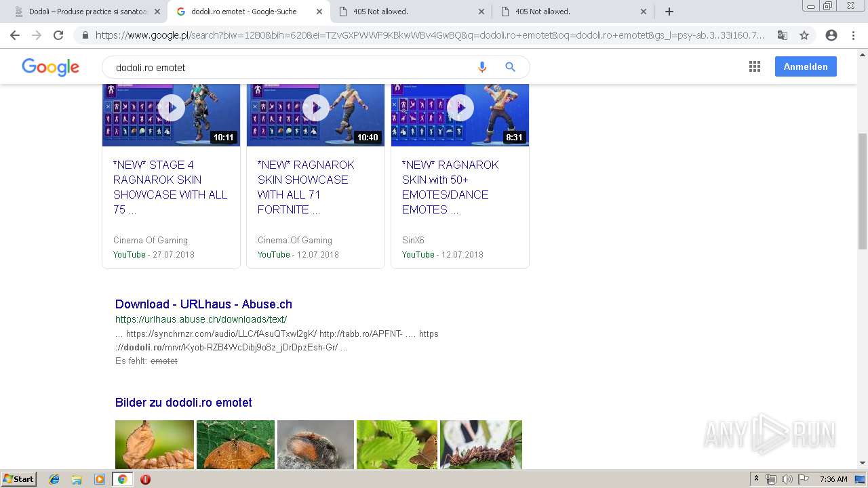Select the dodoli.ro emotet Google-Suche tab
The width and height of the screenshot is (868, 488).
pos(248,12)
